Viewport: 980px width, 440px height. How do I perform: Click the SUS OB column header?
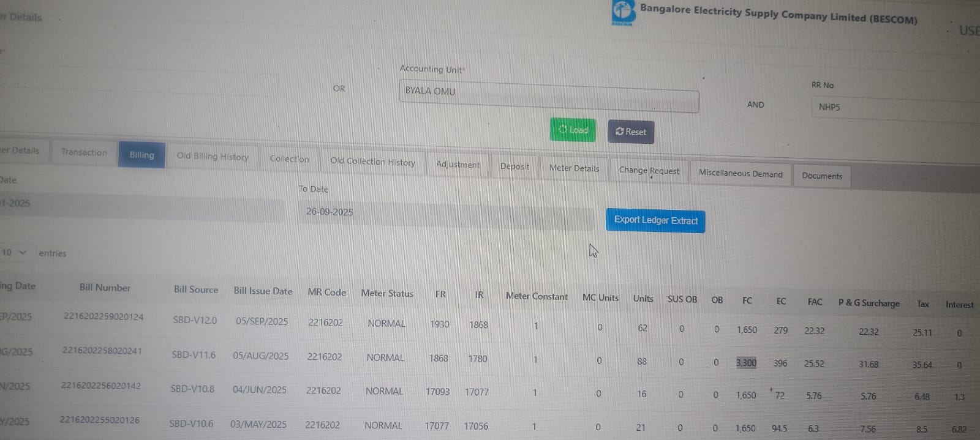coord(682,299)
